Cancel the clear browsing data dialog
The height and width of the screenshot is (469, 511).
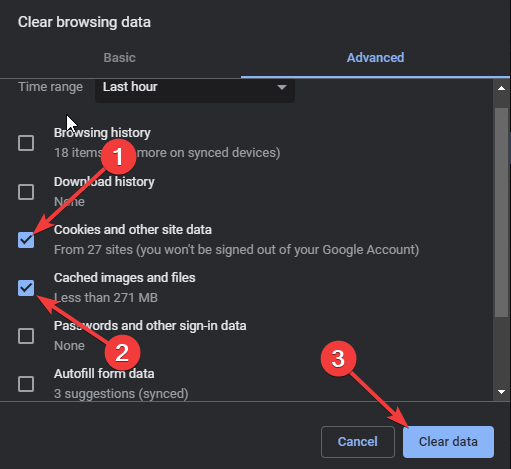358,442
